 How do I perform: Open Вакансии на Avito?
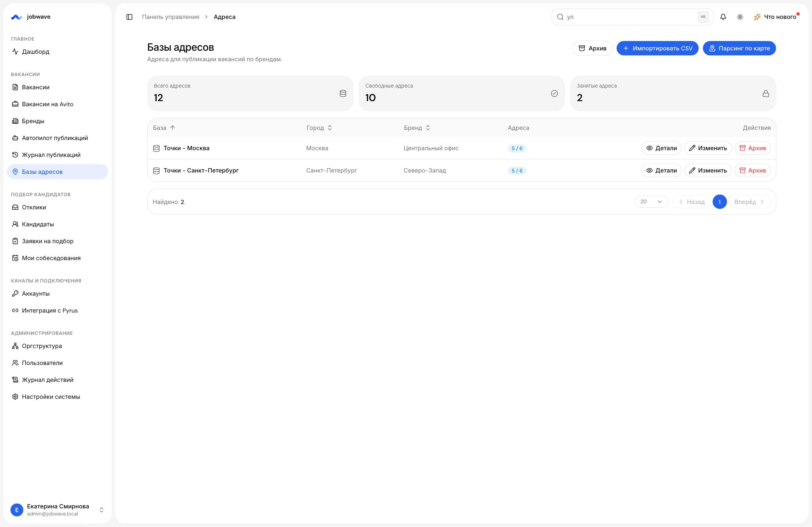(x=57, y=104)
